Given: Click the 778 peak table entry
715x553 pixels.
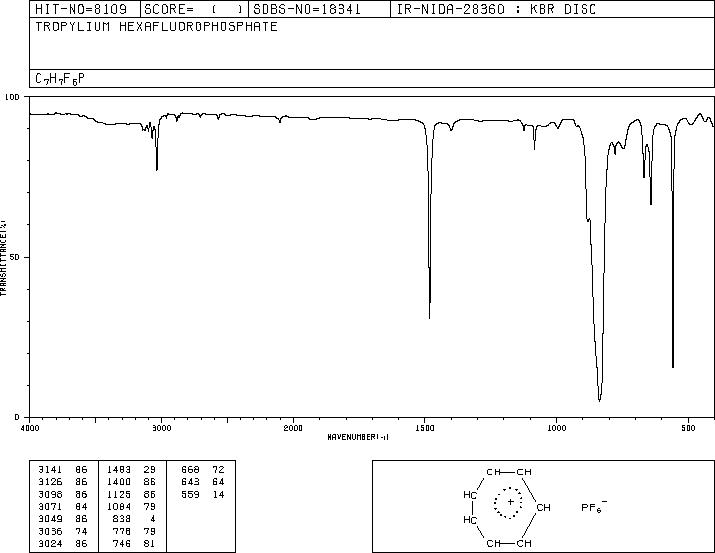Looking at the screenshot, I should 122,532.
